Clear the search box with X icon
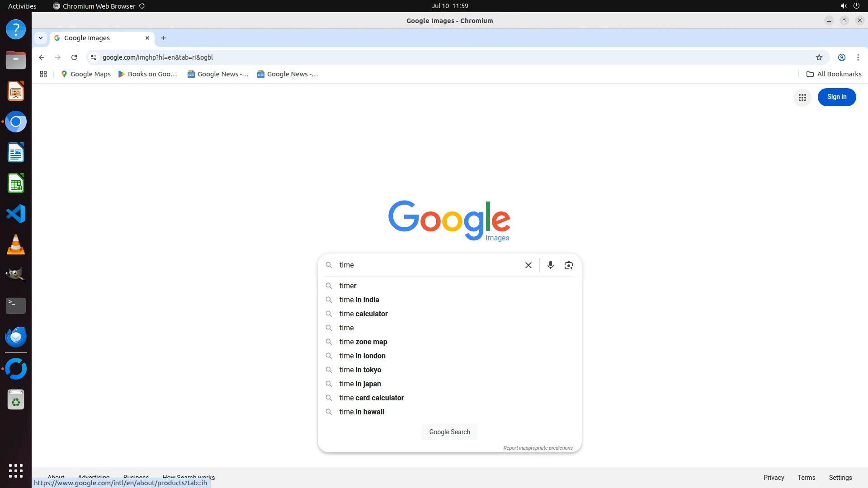Screen dimensions: 868x488 click(528, 265)
